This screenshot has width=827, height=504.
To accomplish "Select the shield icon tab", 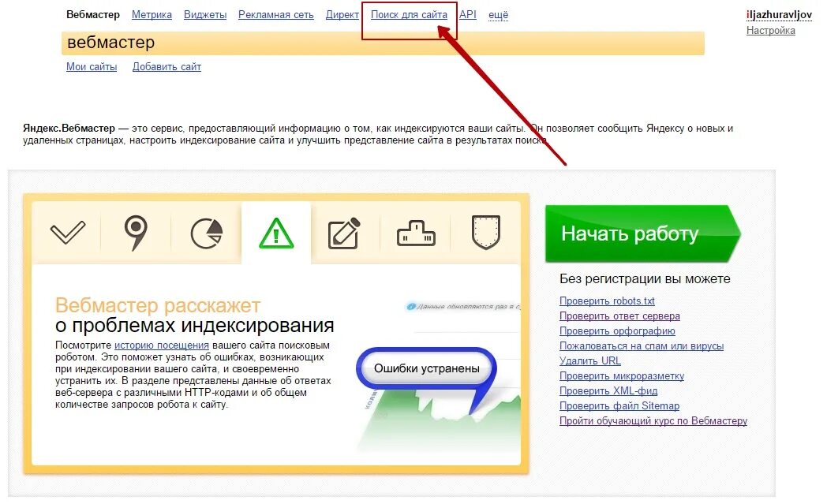I will (x=486, y=232).
